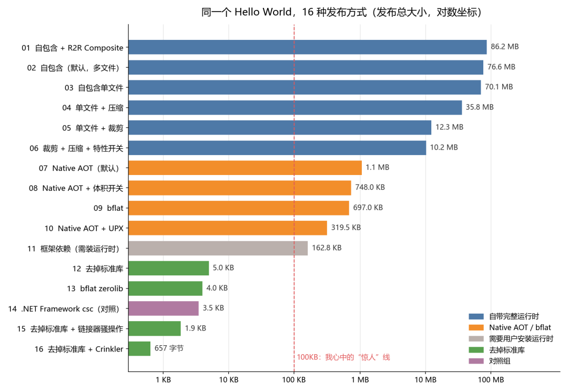Click the legend text '对照组'
Screen dimensions: 568x392
(x=500, y=361)
